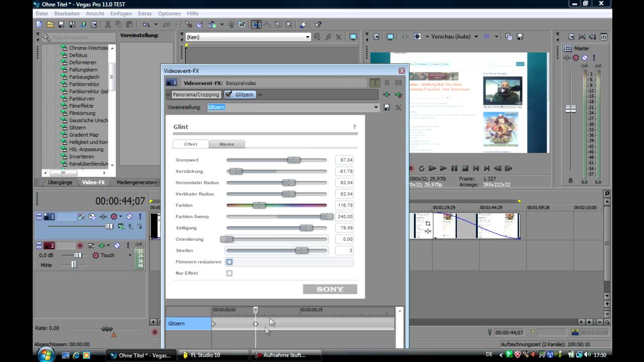The width and height of the screenshot is (644, 362).
Task: Click save snapshot to file icon
Action: click(520, 37)
